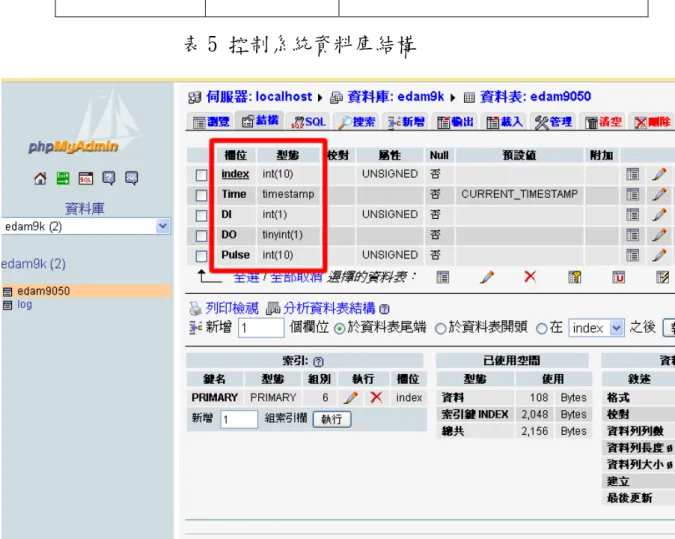The width and height of the screenshot is (675, 539).
Task: Click red X drop icon for selected fields
Action: coord(530,276)
